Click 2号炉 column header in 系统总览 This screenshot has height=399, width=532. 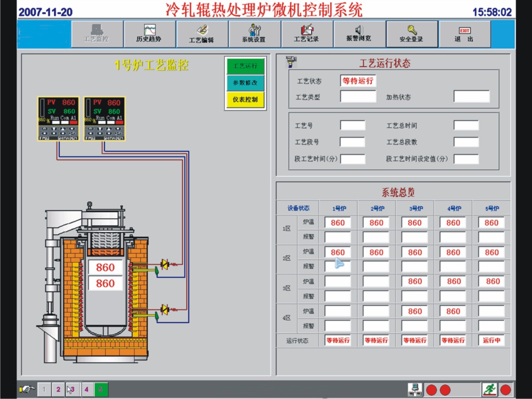click(x=377, y=209)
